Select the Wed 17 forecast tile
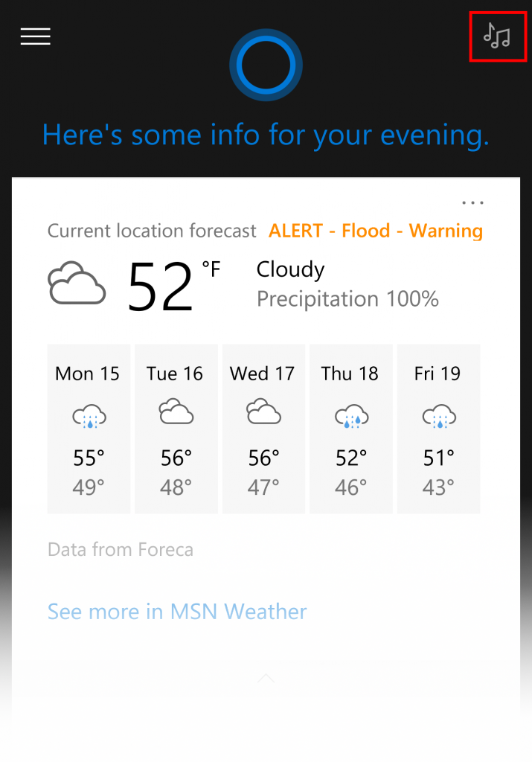The image size is (532, 762). [x=263, y=429]
